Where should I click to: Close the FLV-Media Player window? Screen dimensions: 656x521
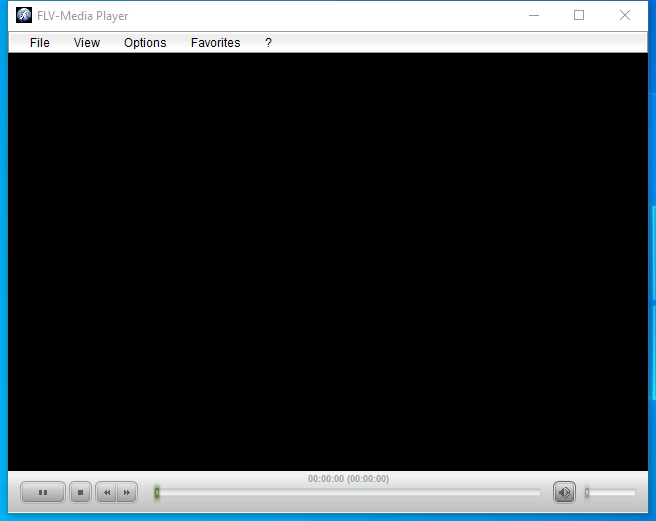coord(625,15)
